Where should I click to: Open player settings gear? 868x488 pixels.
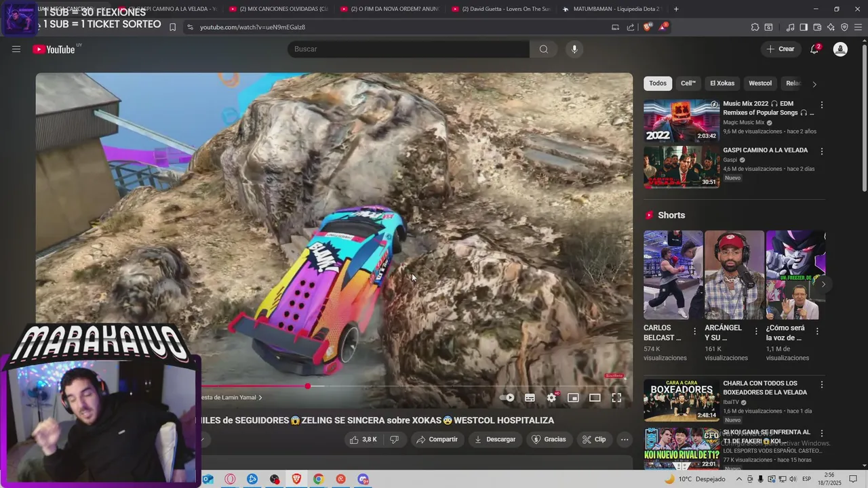(x=551, y=398)
